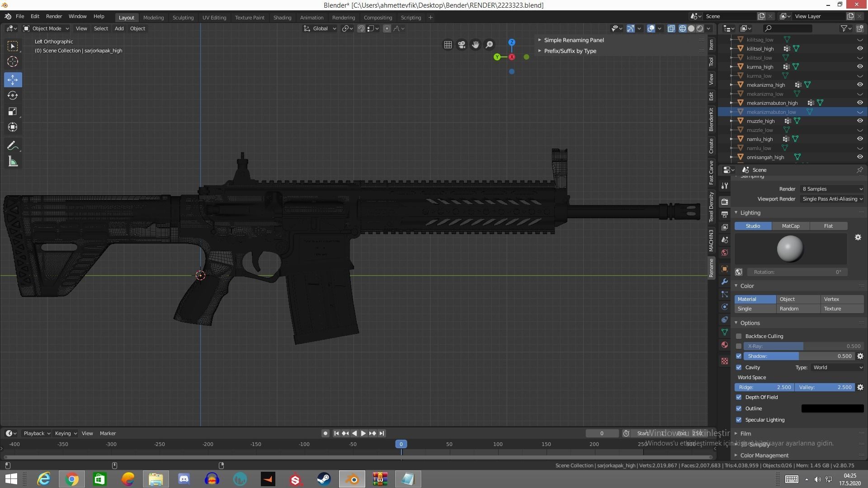
Task: Adjust the Shadow value slider
Action: click(799, 356)
